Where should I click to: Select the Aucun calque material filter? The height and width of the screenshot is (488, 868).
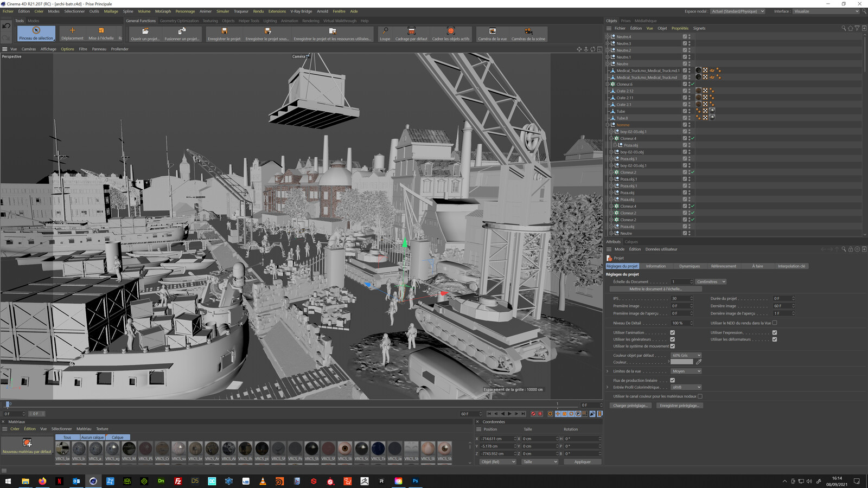[92, 438]
